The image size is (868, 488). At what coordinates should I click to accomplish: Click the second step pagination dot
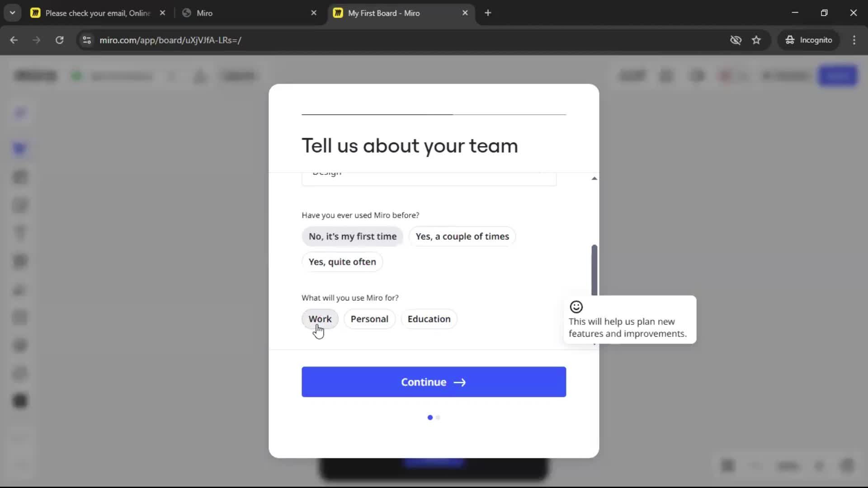click(438, 418)
